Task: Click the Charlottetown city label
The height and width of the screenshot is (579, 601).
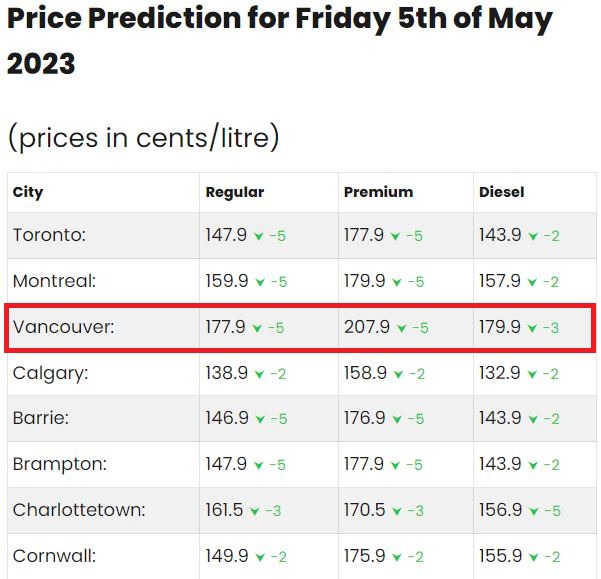Action: [x=79, y=510]
